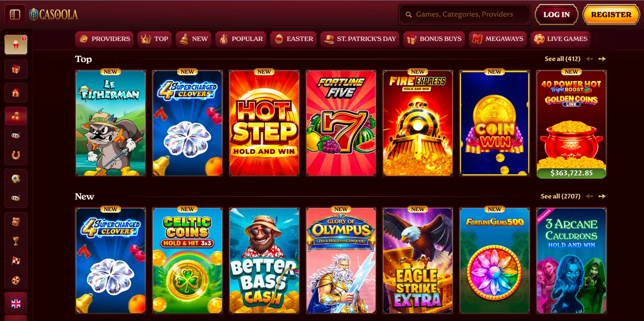The width and height of the screenshot is (644, 321).
Task: Open the gift box promotions sidebar icon
Action: coord(16,69)
